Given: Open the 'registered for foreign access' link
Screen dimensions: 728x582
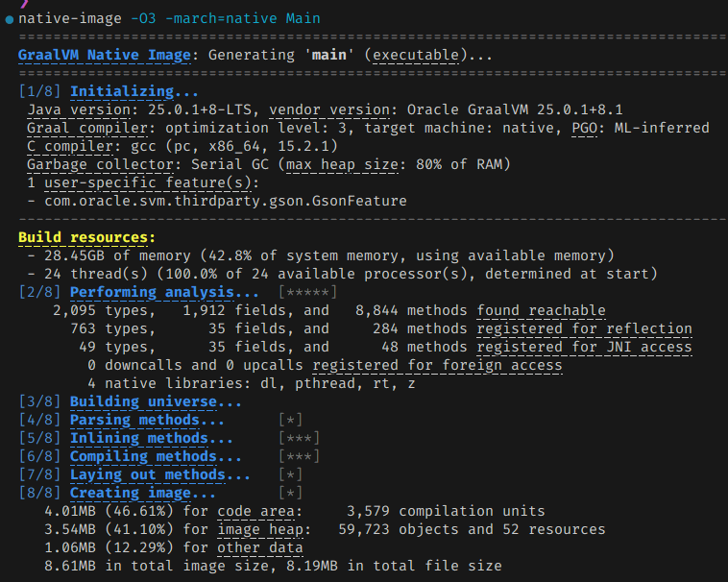Looking at the screenshot, I should (437, 365).
